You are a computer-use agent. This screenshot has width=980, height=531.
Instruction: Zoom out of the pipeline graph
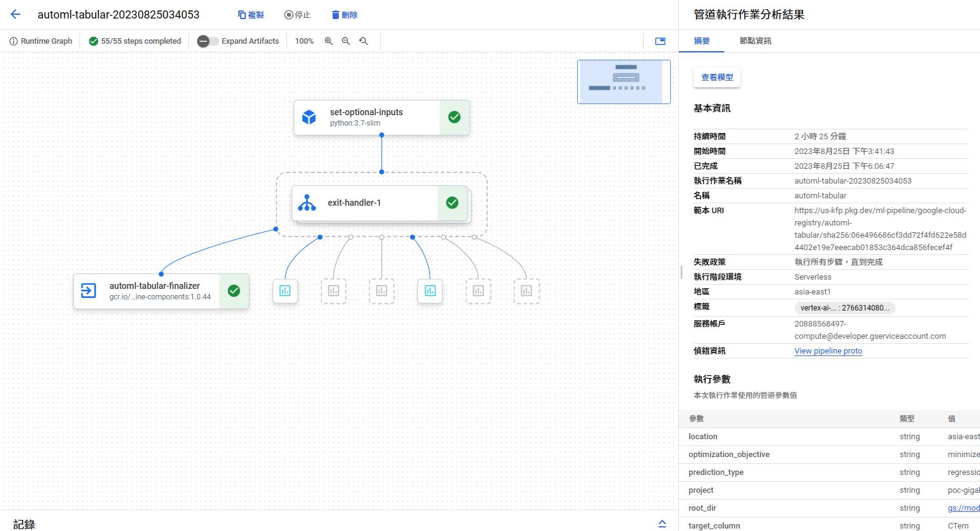coord(346,41)
